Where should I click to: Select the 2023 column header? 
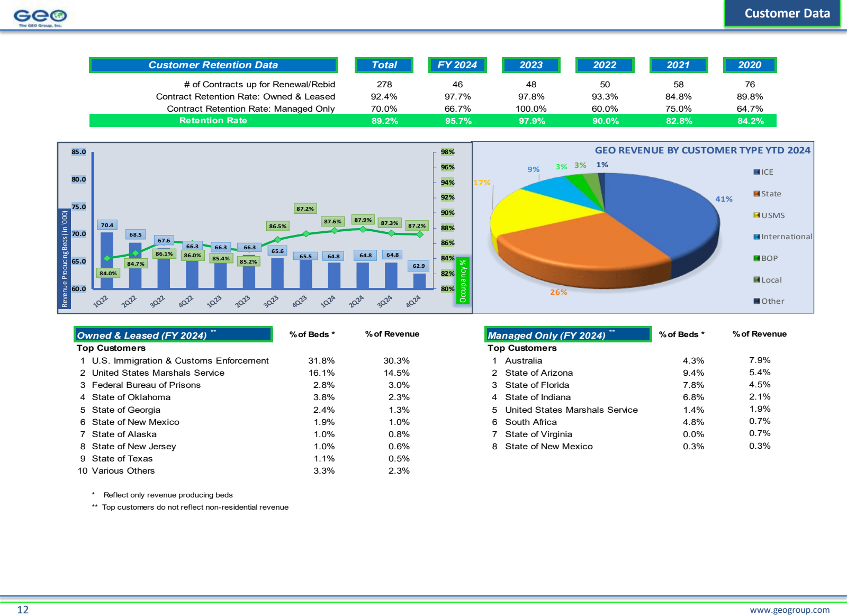(x=531, y=65)
